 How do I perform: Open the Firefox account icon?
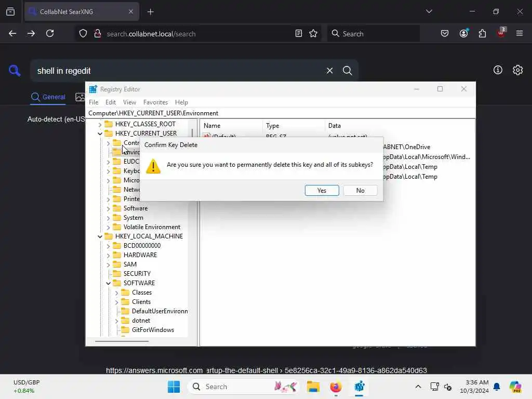[x=463, y=34]
